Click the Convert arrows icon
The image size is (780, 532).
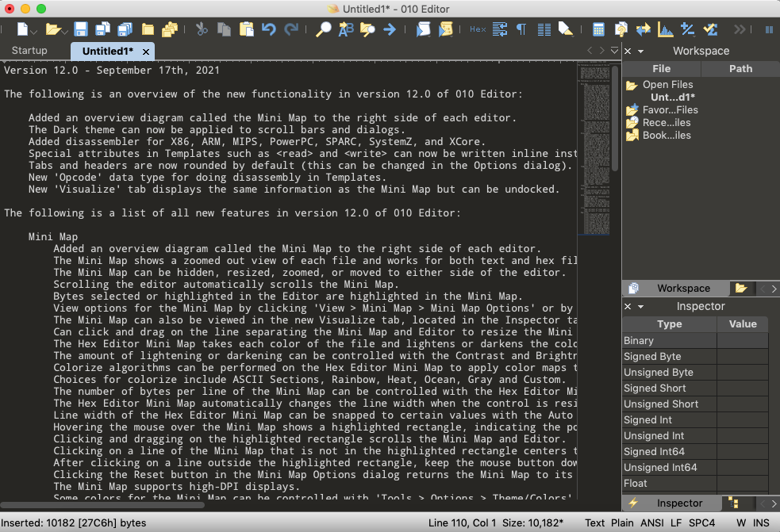(644, 29)
